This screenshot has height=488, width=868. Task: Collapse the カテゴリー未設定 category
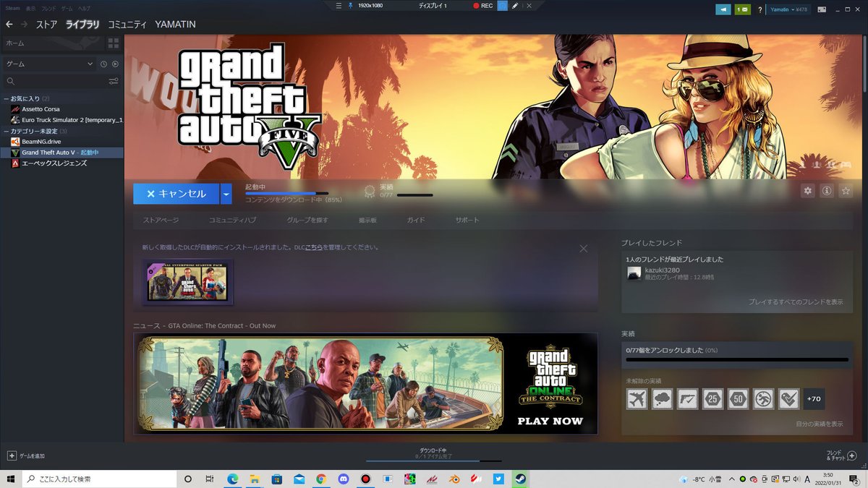[6, 131]
